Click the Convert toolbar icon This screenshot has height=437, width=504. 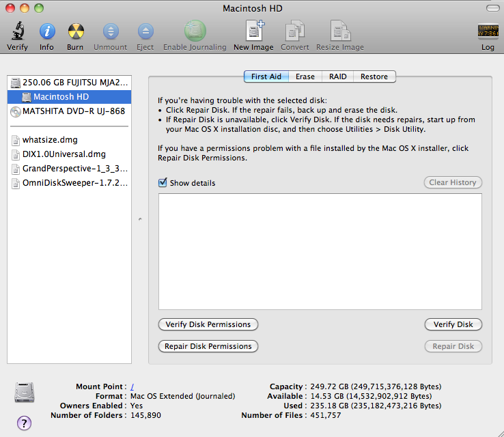(x=295, y=31)
